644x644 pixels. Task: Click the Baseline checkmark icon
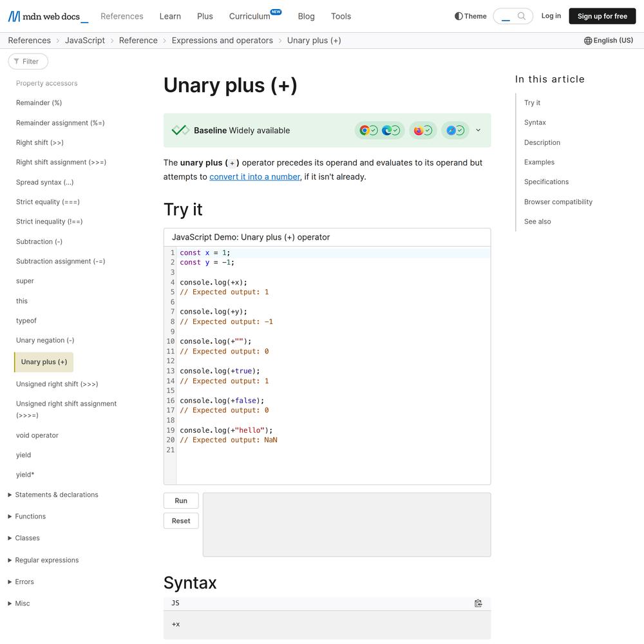point(180,130)
